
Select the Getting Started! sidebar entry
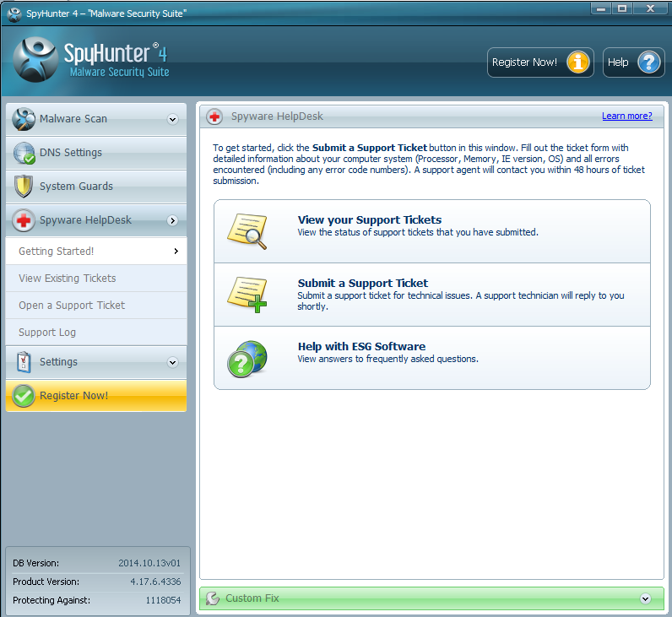point(57,251)
